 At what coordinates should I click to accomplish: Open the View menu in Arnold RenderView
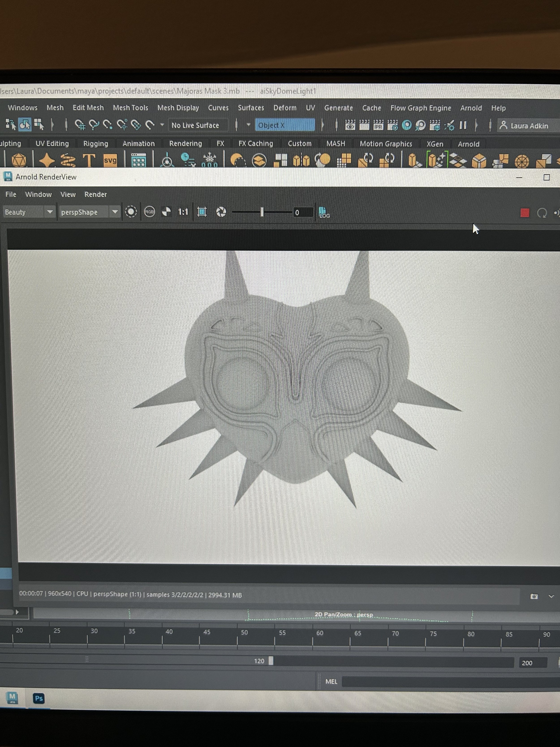pos(68,194)
